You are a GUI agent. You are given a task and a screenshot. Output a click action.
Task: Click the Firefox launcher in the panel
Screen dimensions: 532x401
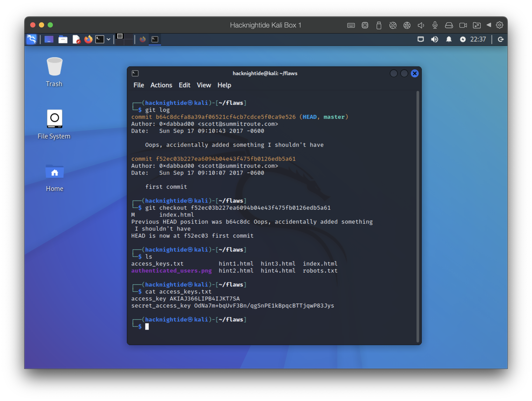(88, 39)
